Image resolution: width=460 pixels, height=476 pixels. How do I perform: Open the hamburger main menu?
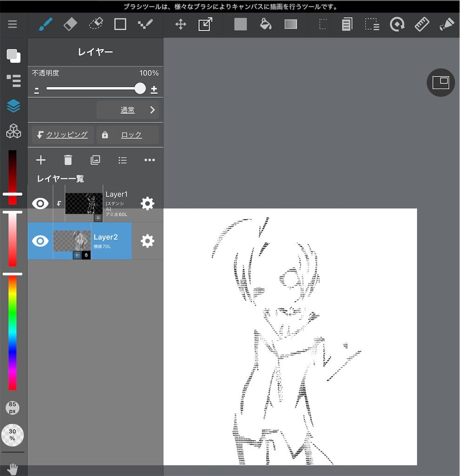tap(13, 24)
